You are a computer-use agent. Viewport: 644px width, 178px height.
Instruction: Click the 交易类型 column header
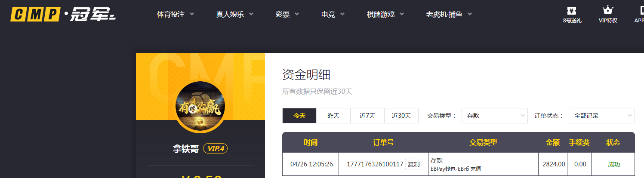click(483, 142)
